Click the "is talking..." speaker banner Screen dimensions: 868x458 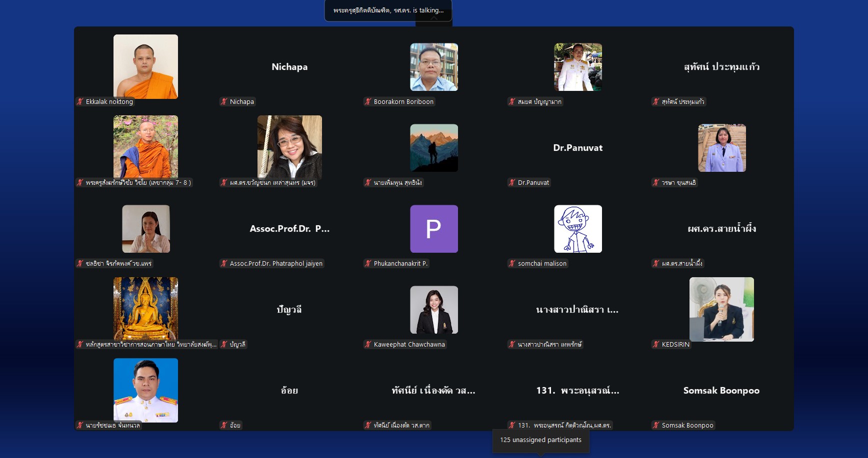388,10
